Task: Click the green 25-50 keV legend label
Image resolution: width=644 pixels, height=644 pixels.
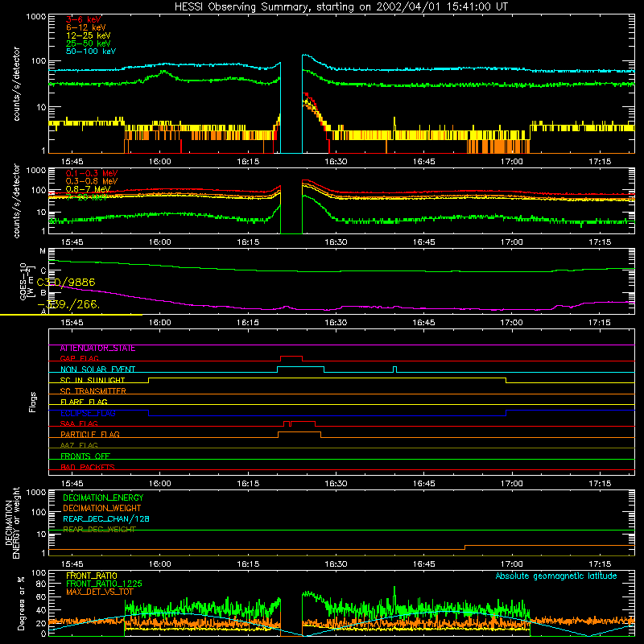Action: click(89, 43)
